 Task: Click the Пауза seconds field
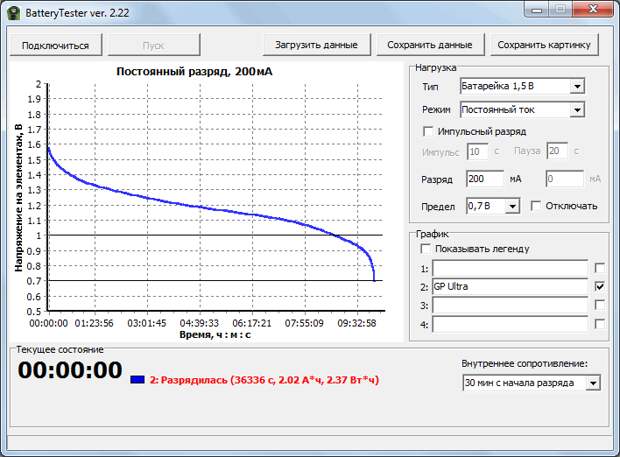558,151
